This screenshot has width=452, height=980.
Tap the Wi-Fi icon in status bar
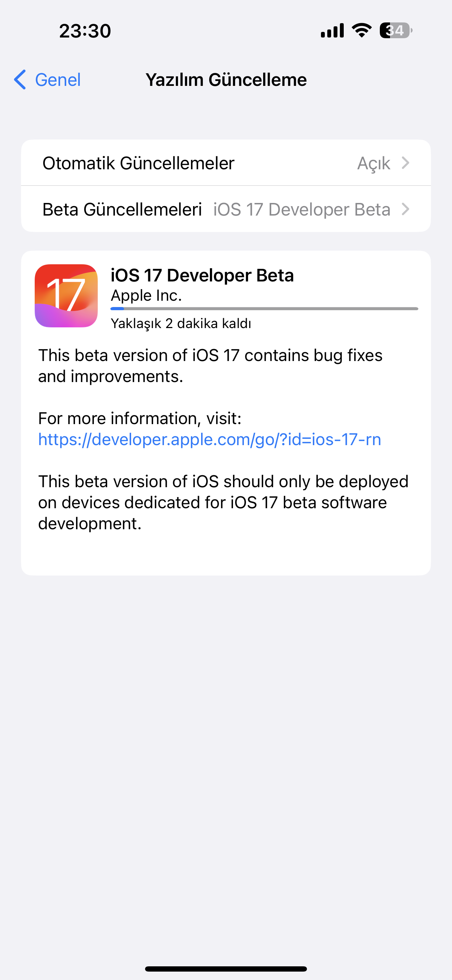[362, 30]
